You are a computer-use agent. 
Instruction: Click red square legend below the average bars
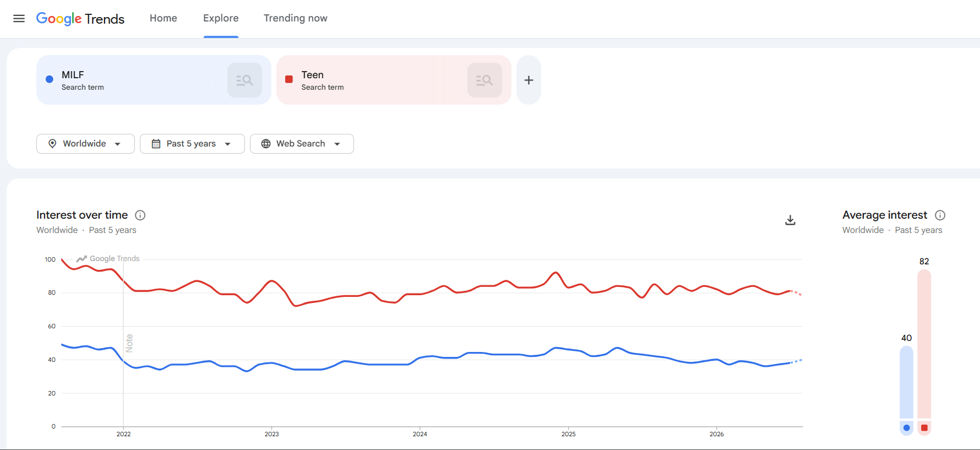click(x=924, y=428)
